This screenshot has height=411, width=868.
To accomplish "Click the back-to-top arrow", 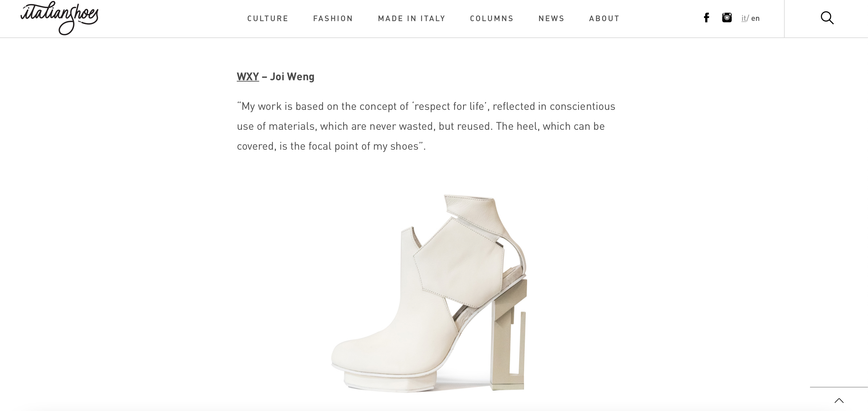I will pos(839,400).
